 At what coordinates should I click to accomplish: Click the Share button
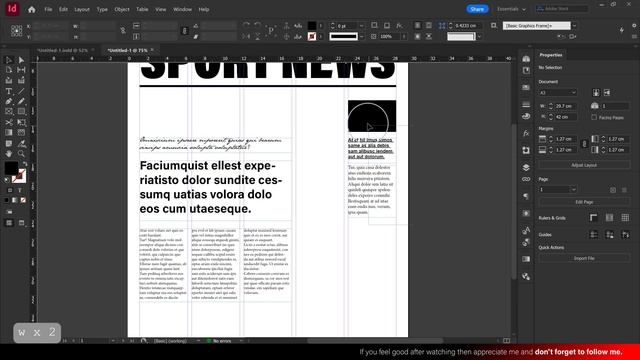click(477, 9)
